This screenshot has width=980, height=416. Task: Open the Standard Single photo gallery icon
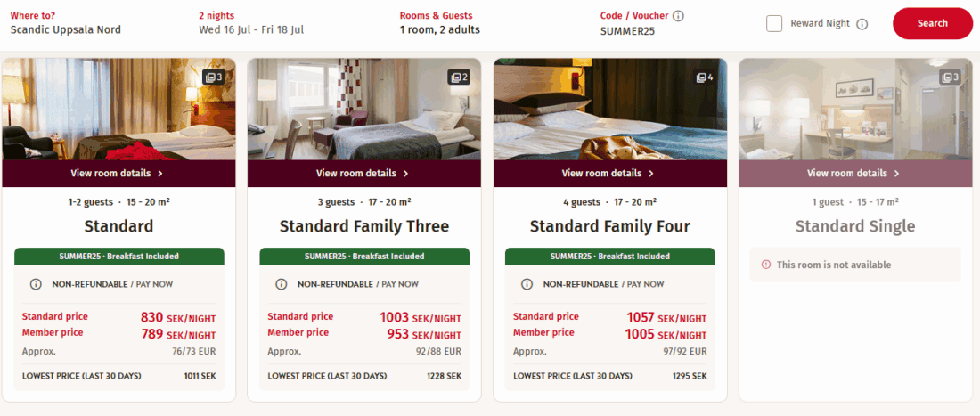tap(951, 77)
